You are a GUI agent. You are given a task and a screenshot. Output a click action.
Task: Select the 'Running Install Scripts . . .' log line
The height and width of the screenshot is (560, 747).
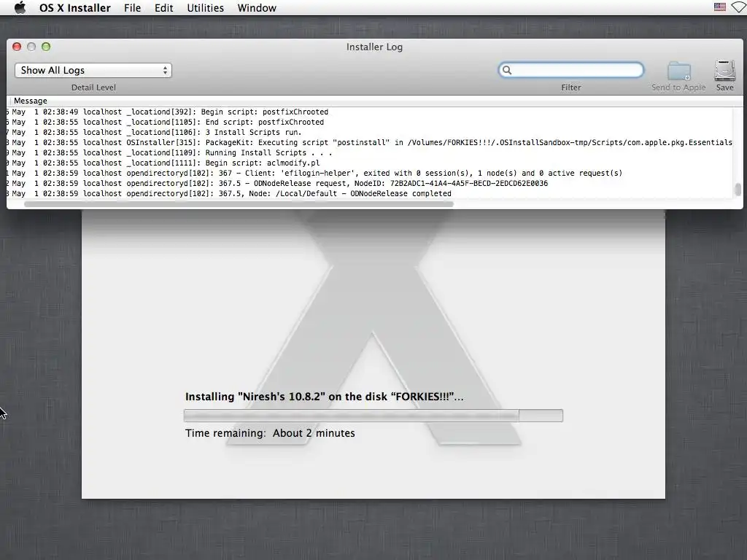pyautogui.click(x=370, y=153)
